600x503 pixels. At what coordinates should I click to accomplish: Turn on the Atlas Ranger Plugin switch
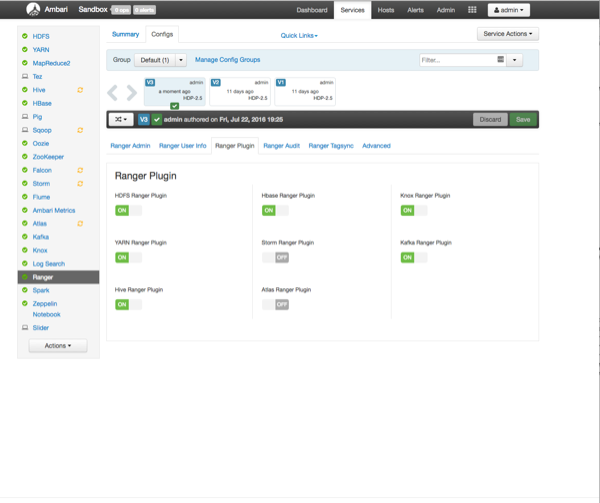(x=275, y=304)
